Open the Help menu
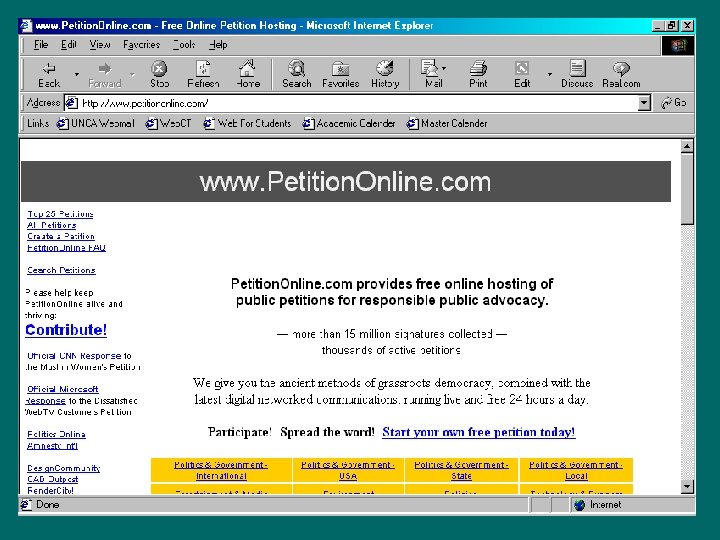This screenshot has width=720, height=540. (219, 45)
